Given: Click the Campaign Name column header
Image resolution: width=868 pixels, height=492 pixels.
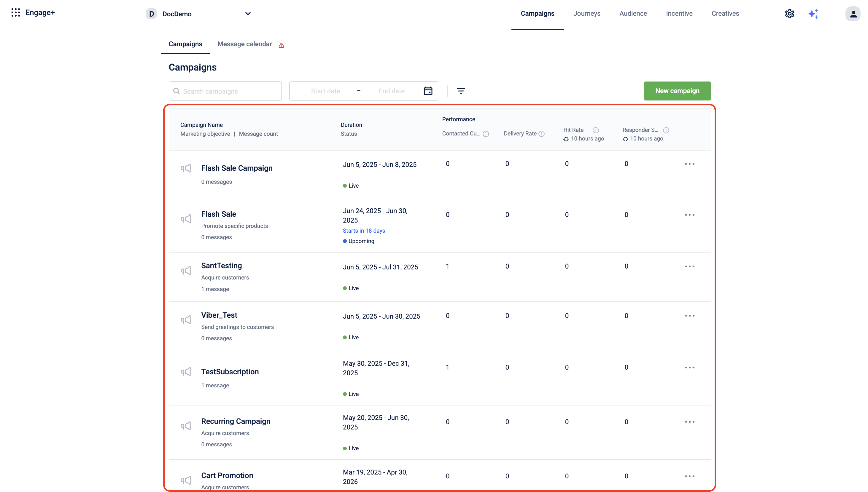Looking at the screenshot, I should coord(201,125).
